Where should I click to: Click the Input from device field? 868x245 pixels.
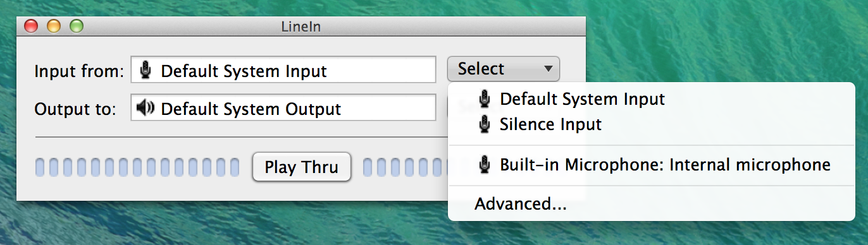point(283,70)
